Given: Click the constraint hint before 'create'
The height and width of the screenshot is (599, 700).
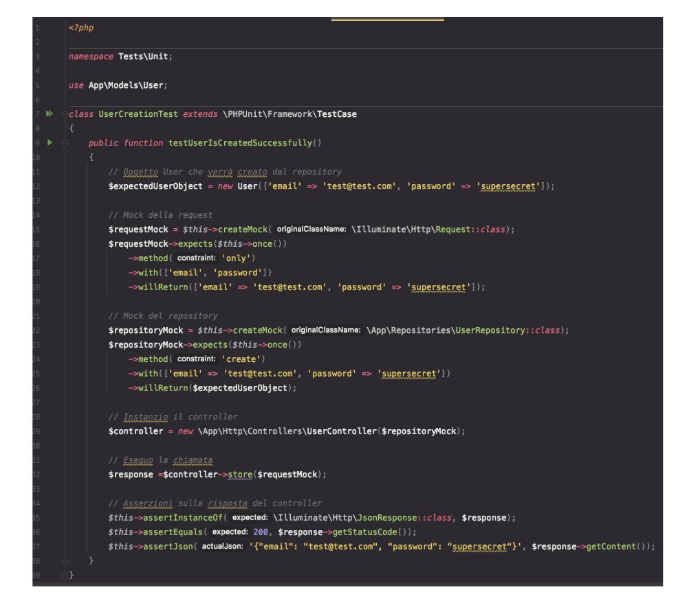Looking at the screenshot, I should [x=196, y=359].
